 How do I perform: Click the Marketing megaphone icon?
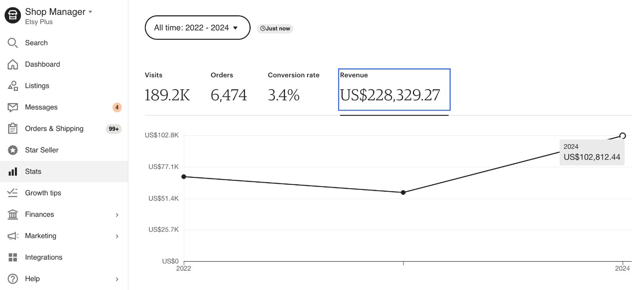pyautogui.click(x=13, y=236)
